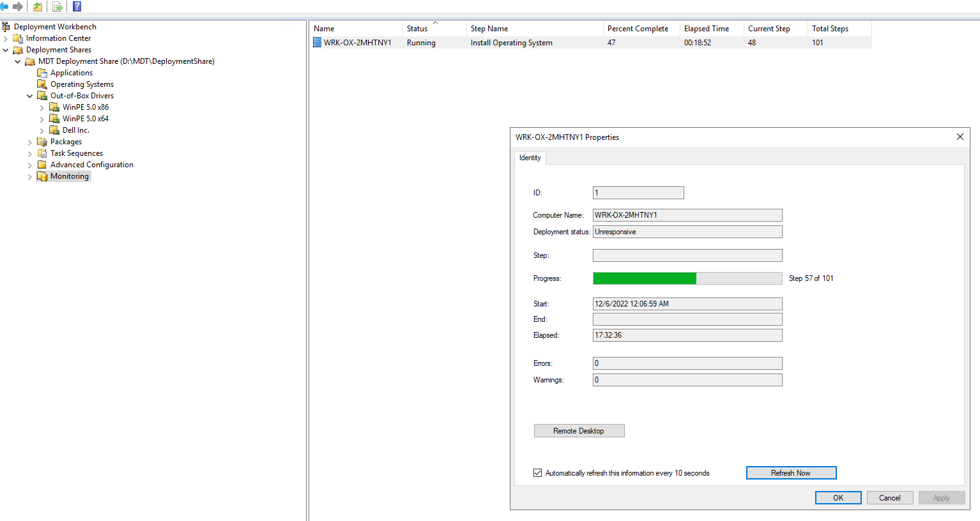Toggle automatic refresh every 10 seconds
Viewport: 980px width, 521px height.
pos(537,472)
